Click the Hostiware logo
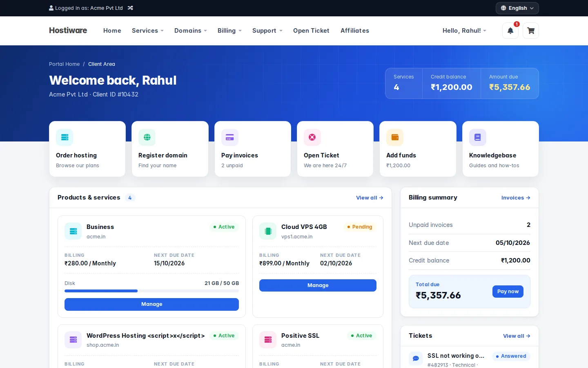588x368 pixels. point(68,30)
